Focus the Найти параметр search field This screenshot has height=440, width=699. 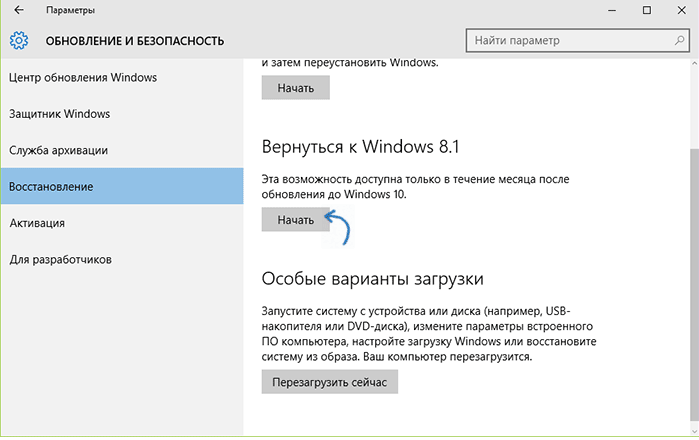[578, 41]
